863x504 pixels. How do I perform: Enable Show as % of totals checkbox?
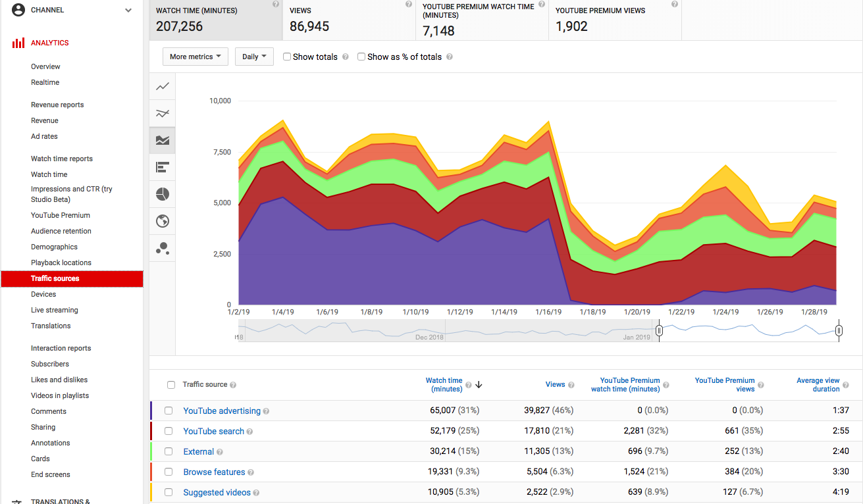point(361,57)
